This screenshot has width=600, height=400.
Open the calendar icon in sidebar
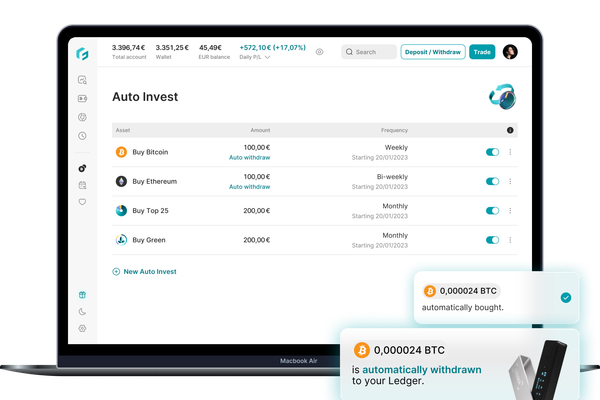pyautogui.click(x=82, y=185)
